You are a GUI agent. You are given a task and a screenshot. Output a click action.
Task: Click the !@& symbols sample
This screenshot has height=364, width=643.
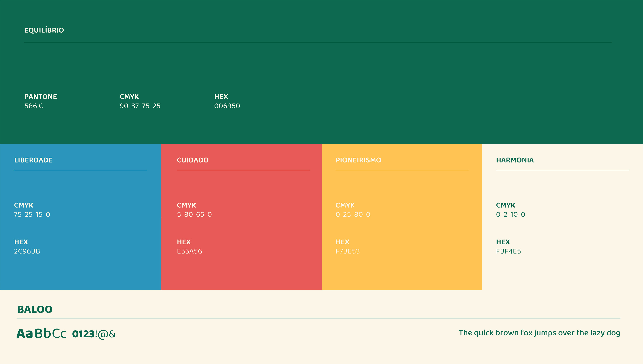click(105, 334)
